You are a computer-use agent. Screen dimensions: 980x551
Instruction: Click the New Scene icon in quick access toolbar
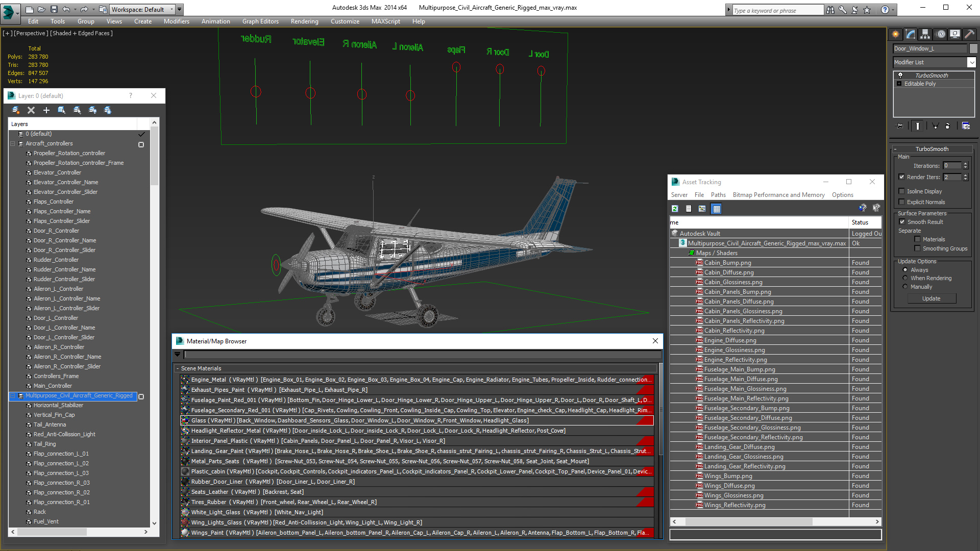(x=30, y=9)
